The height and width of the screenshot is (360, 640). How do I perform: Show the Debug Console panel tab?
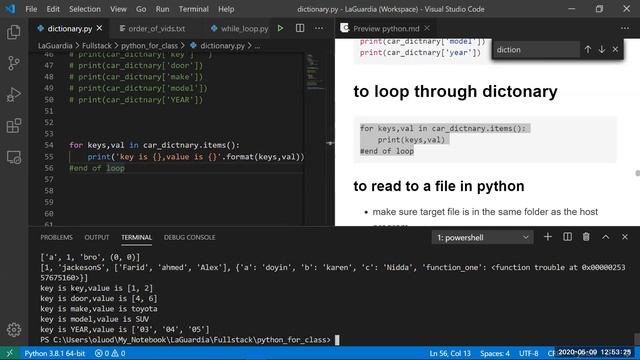click(x=189, y=237)
